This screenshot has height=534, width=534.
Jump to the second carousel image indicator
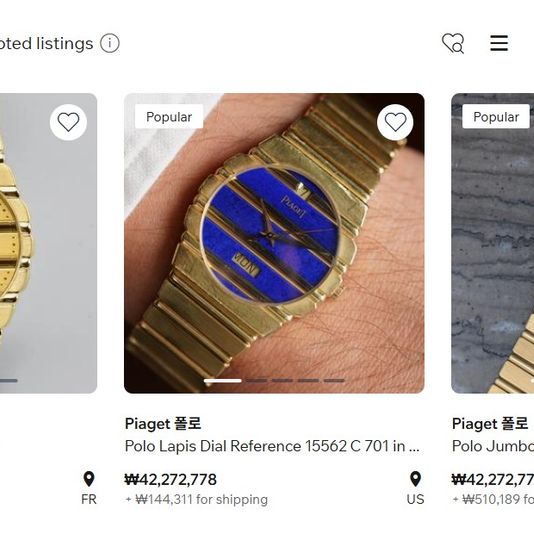tap(257, 380)
